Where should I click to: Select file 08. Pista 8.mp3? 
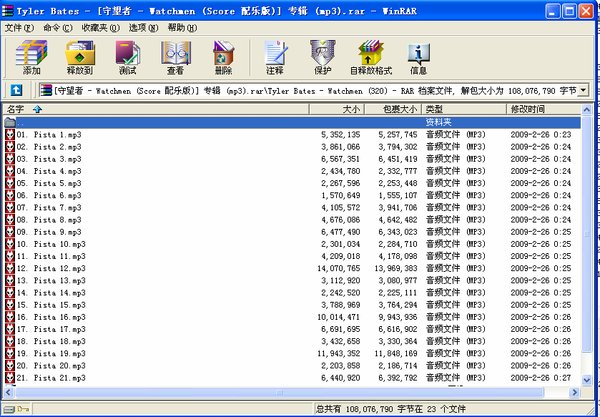pos(49,220)
